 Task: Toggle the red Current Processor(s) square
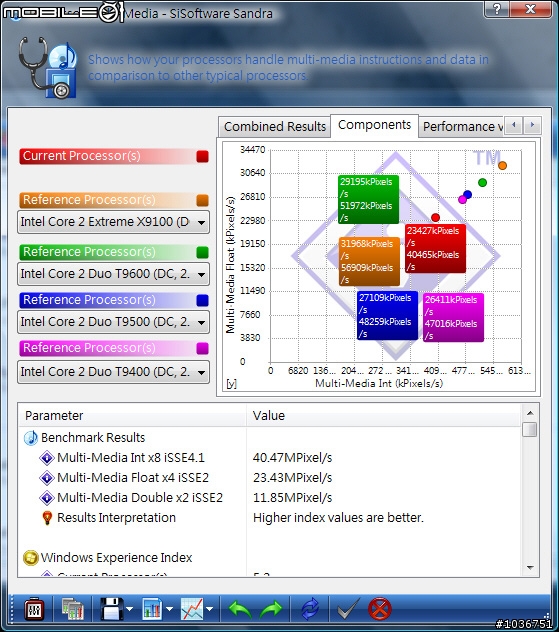point(203,156)
